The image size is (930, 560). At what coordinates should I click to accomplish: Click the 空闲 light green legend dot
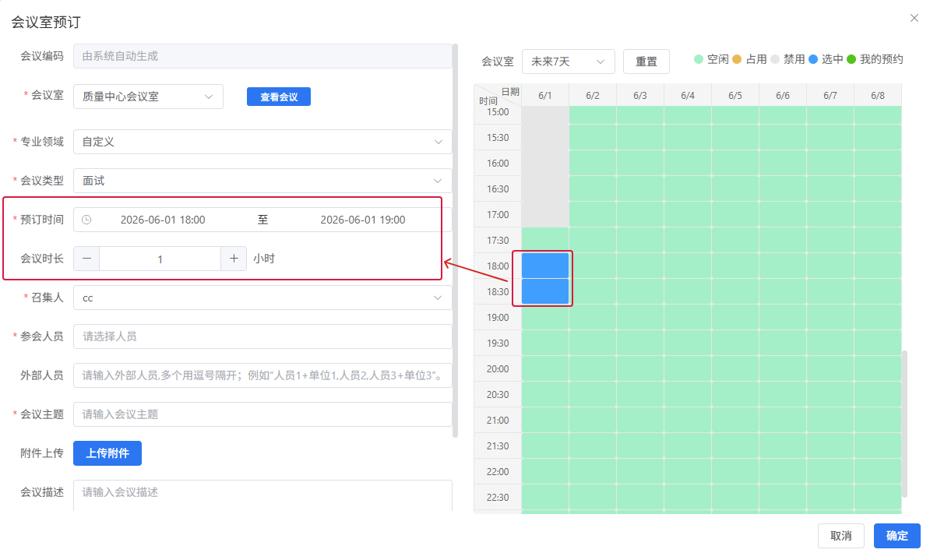click(699, 59)
